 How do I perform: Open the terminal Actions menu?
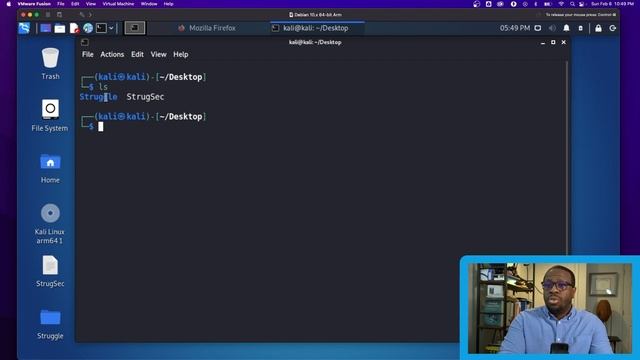tap(112, 54)
